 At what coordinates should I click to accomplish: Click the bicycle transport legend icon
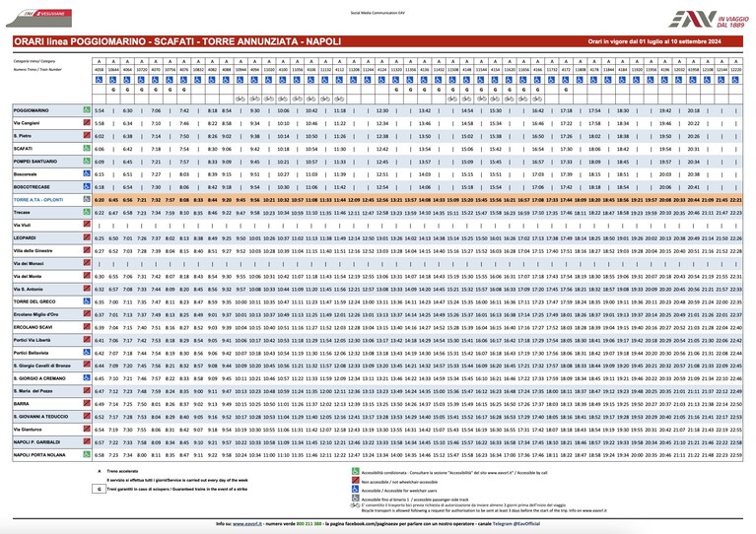(x=355, y=505)
